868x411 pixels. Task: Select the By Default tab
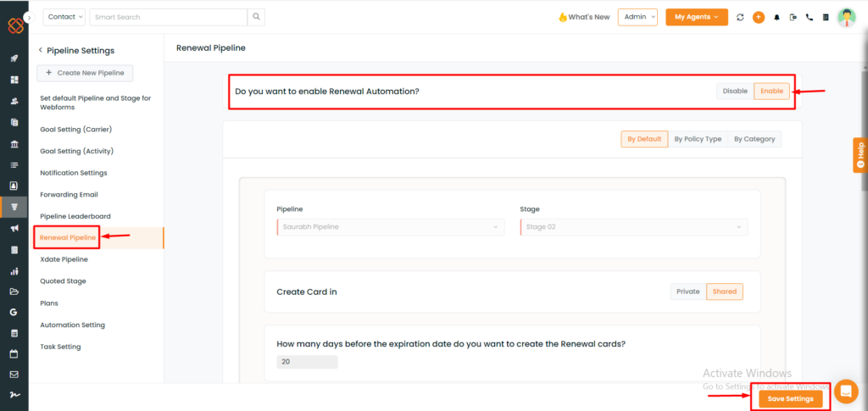pyautogui.click(x=644, y=139)
